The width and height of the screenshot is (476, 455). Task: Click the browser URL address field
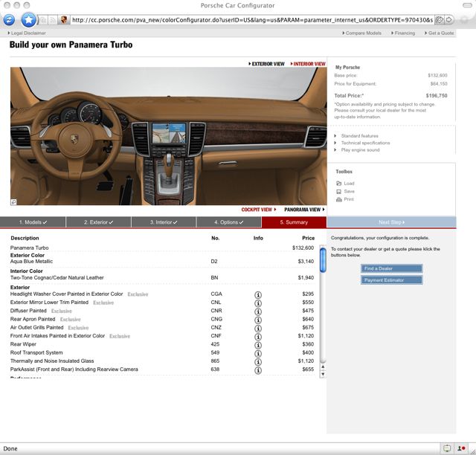252,20
